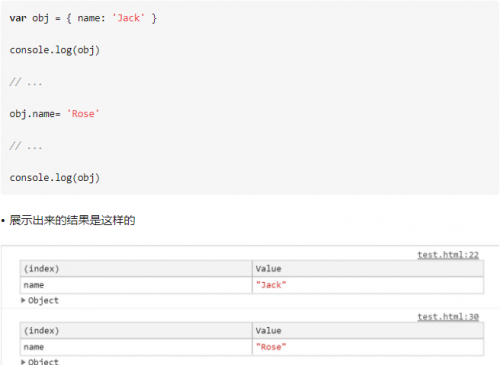Viewport: 500px width, 365px height.
Task: Expand the second Object disclosure triangle
Action: (23, 362)
